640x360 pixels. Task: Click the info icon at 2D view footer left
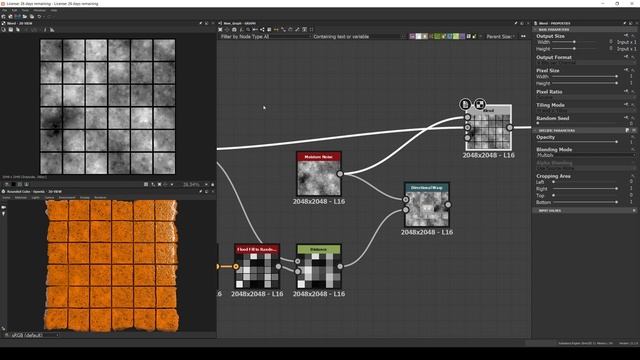point(7,184)
